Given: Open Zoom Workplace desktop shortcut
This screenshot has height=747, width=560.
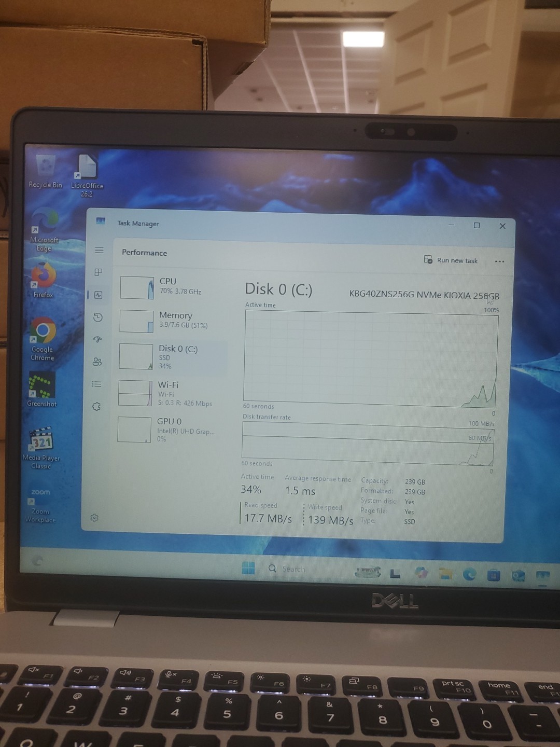Looking at the screenshot, I should (x=40, y=505).
